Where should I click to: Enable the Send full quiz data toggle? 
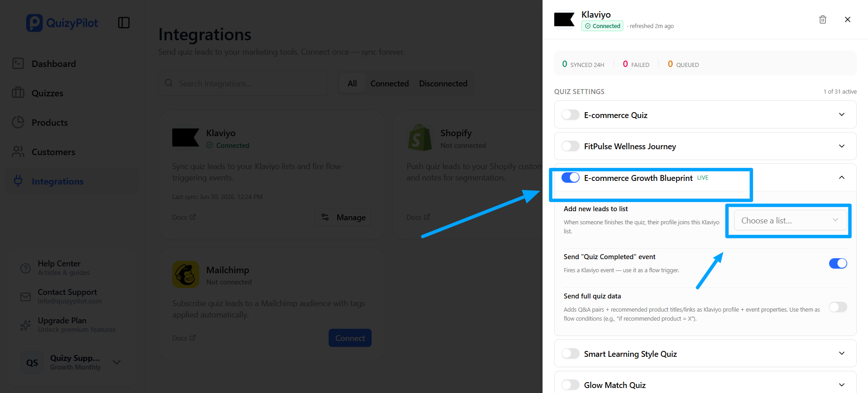[x=838, y=307]
